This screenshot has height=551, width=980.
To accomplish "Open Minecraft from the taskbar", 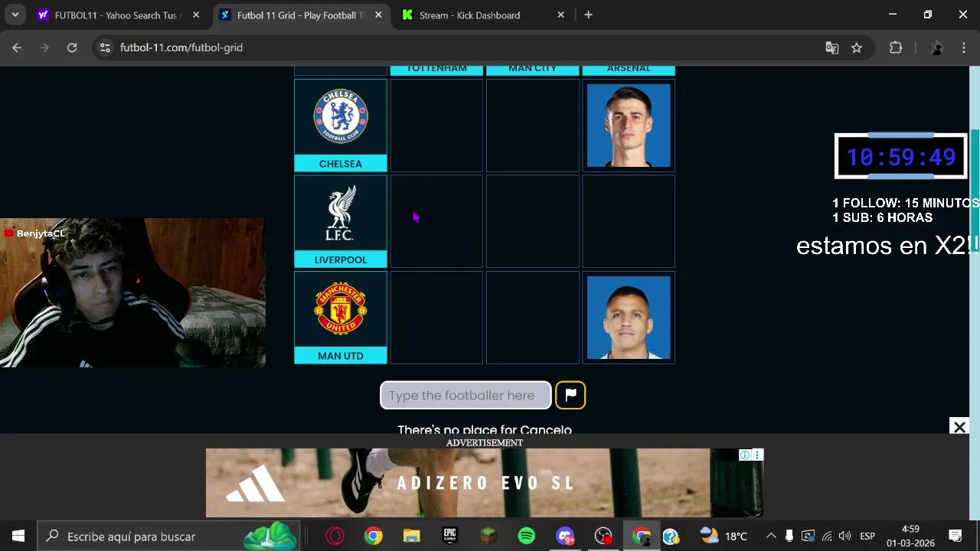I will point(488,536).
